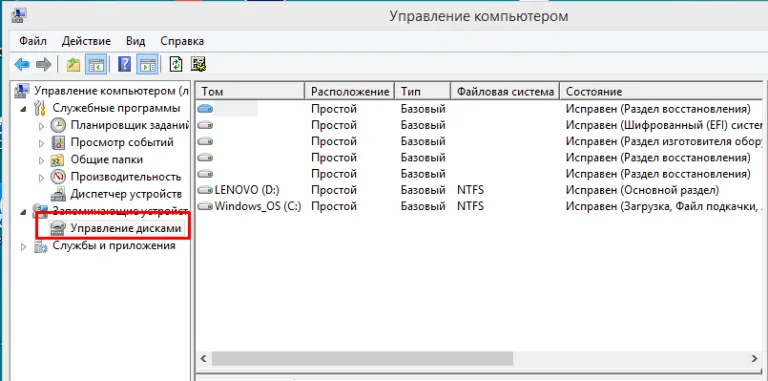The height and width of the screenshot is (381, 768).
Task: Open the Действие menu
Action: coord(87,41)
